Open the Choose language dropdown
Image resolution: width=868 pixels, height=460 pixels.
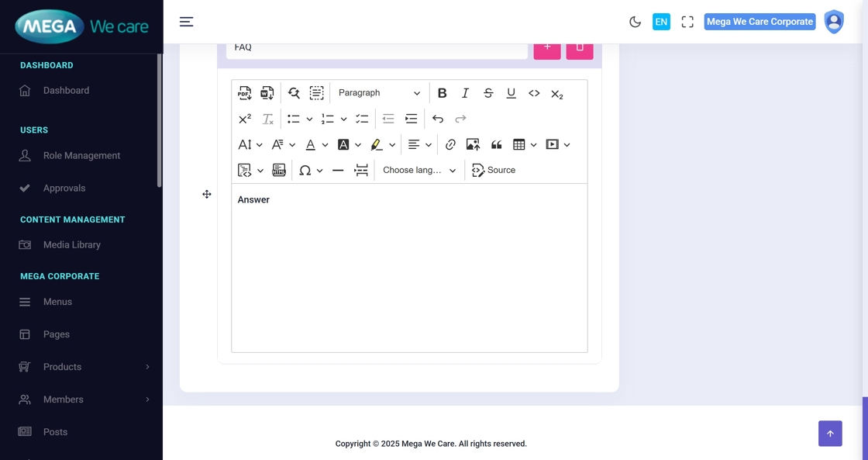click(x=419, y=171)
